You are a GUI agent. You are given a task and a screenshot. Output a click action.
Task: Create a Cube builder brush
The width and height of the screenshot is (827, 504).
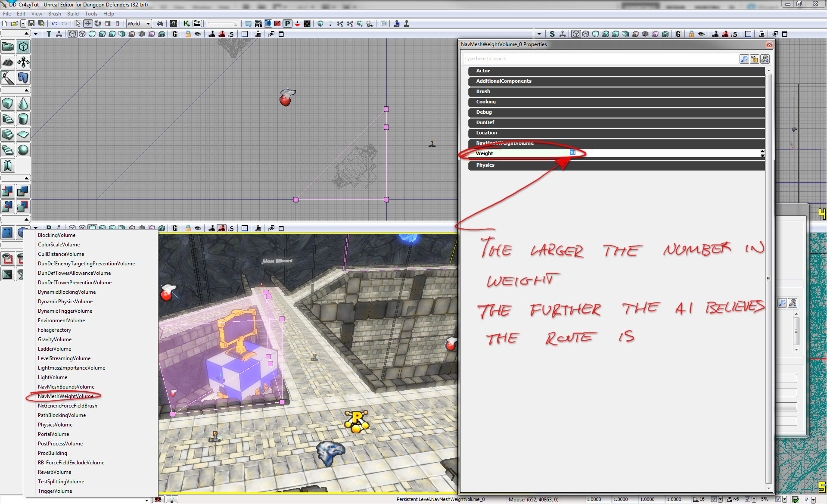pos(8,103)
